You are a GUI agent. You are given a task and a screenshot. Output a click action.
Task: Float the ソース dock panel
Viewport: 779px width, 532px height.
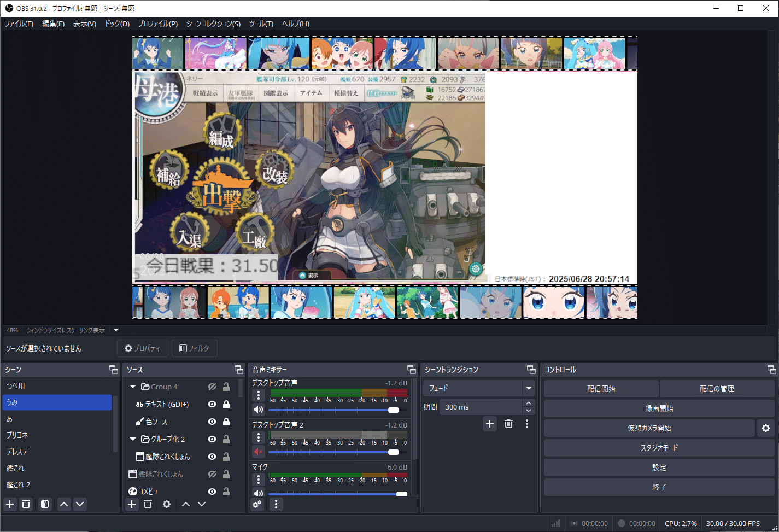pyautogui.click(x=238, y=370)
